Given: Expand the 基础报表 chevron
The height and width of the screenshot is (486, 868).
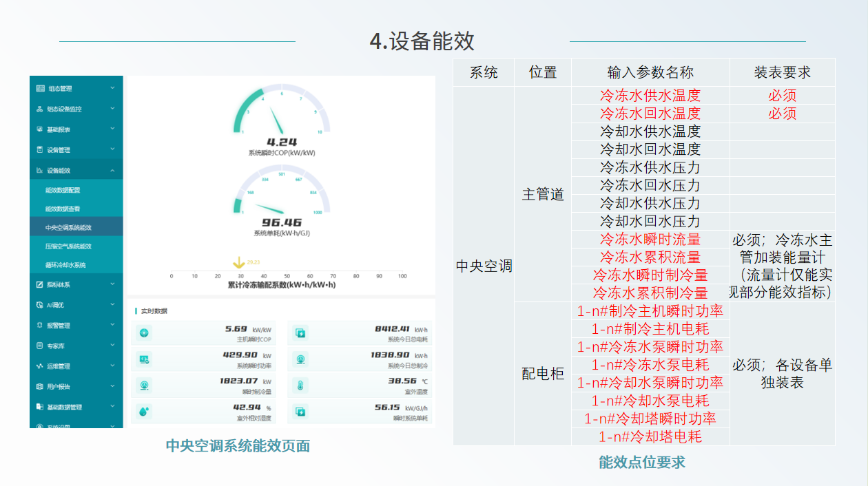Looking at the screenshot, I should [x=112, y=129].
